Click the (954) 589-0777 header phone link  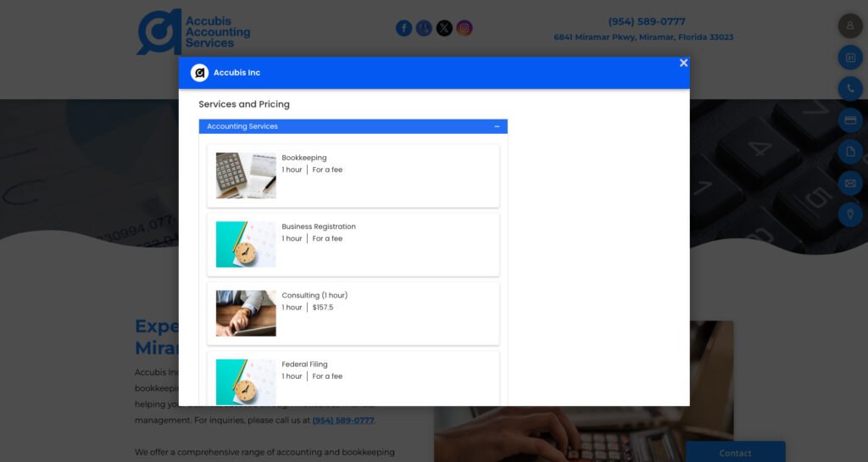click(x=647, y=22)
